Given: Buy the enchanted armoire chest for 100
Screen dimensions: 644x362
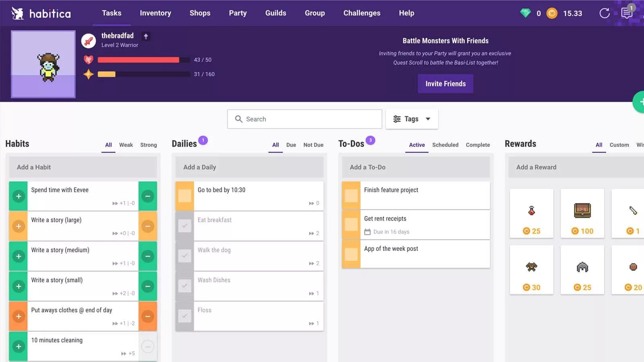Looking at the screenshot, I should click(582, 214).
